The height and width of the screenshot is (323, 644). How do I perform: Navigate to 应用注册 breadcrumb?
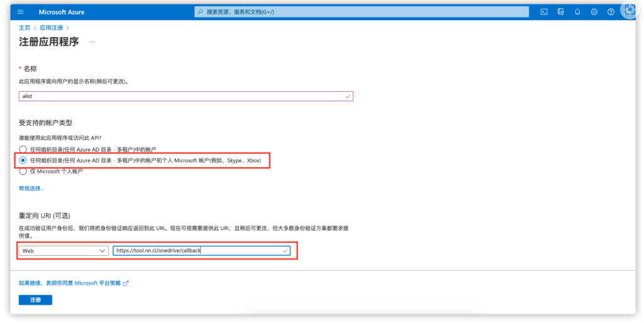51,28
